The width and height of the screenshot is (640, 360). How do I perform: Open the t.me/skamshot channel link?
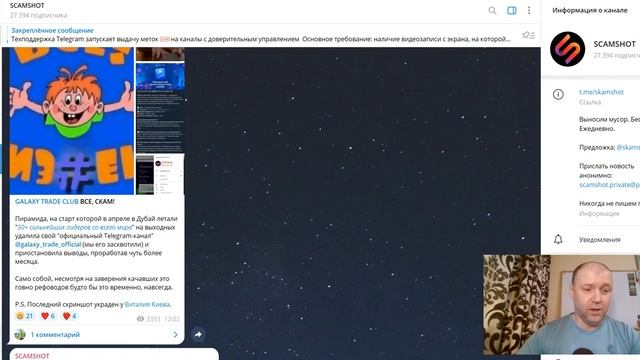(x=601, y=92)
